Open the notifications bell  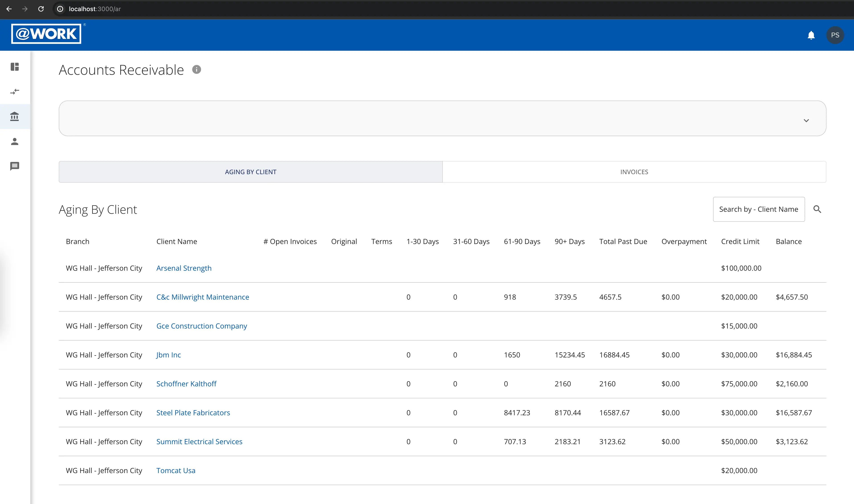pyautogui.click(x=811, y=35)
